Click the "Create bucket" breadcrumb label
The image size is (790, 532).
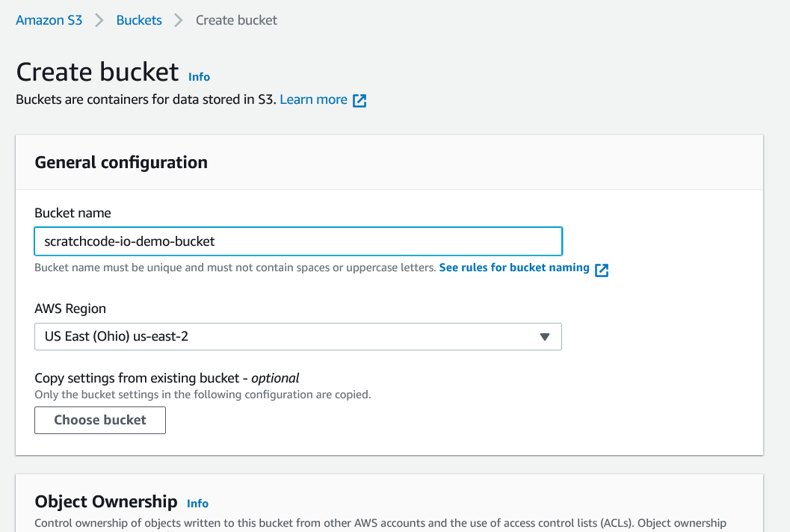pos(236,20)
